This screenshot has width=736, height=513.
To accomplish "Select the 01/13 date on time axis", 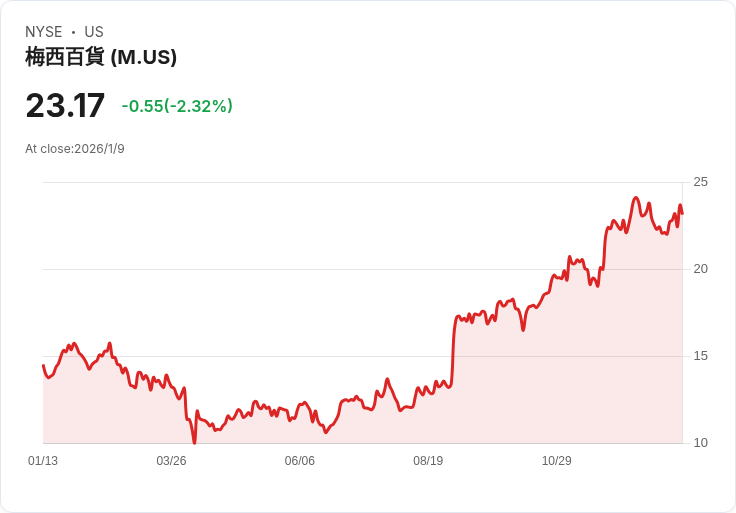I will click(43, 461).
